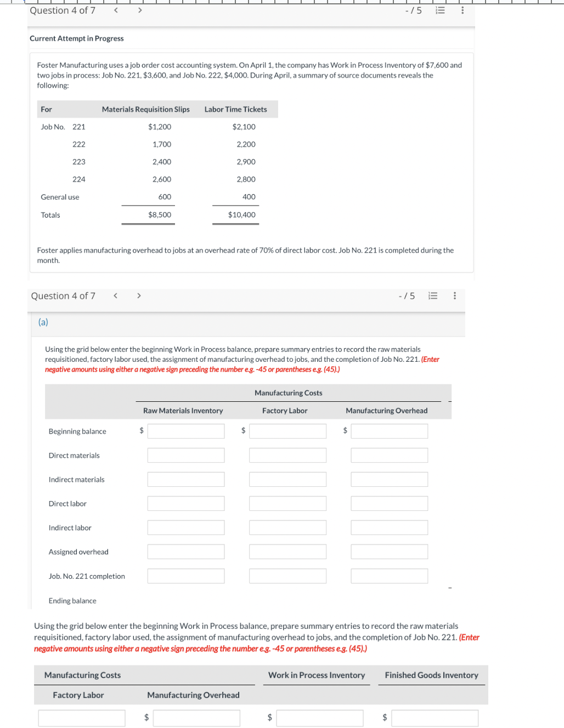This screenshot has height=728, width=564.
Task: Click the left chevron in lower header
Action: coord(115,295)
